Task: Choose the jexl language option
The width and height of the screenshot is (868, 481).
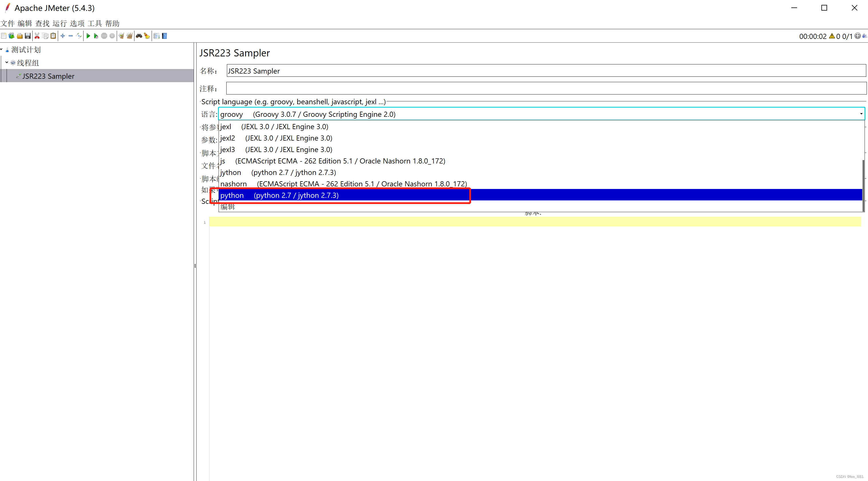Action: 540,127
